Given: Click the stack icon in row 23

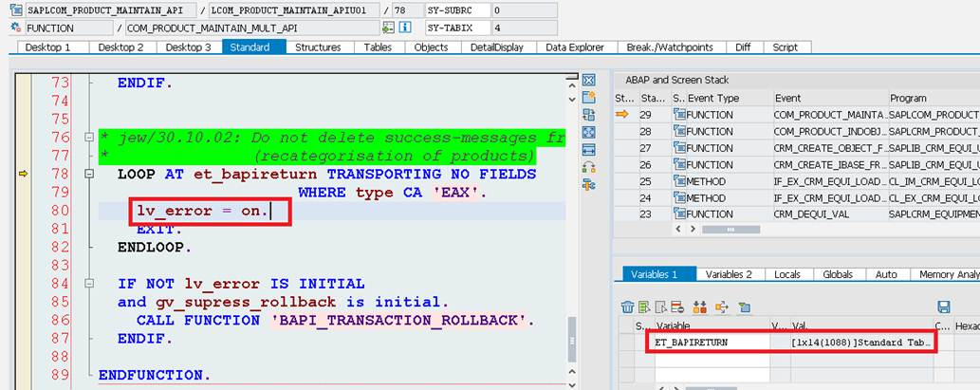Looking at the screenshot, I should (x=678, y=214).
